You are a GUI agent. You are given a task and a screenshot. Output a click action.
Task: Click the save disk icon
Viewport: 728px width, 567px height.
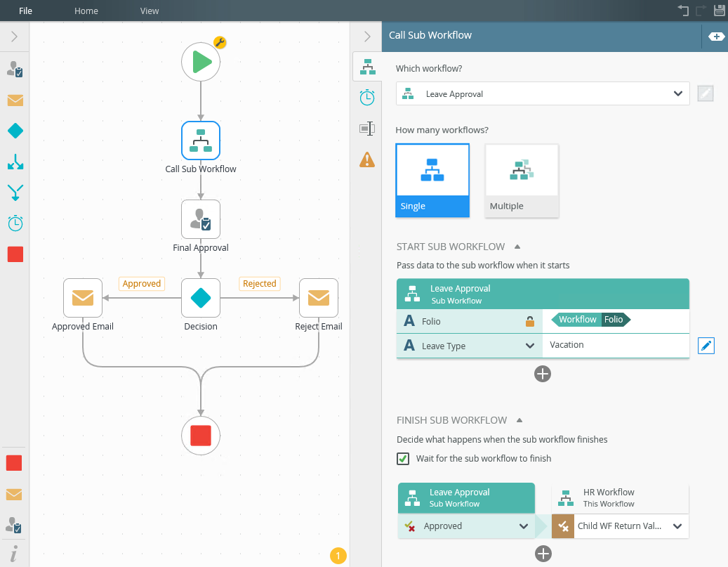[719, 11]
